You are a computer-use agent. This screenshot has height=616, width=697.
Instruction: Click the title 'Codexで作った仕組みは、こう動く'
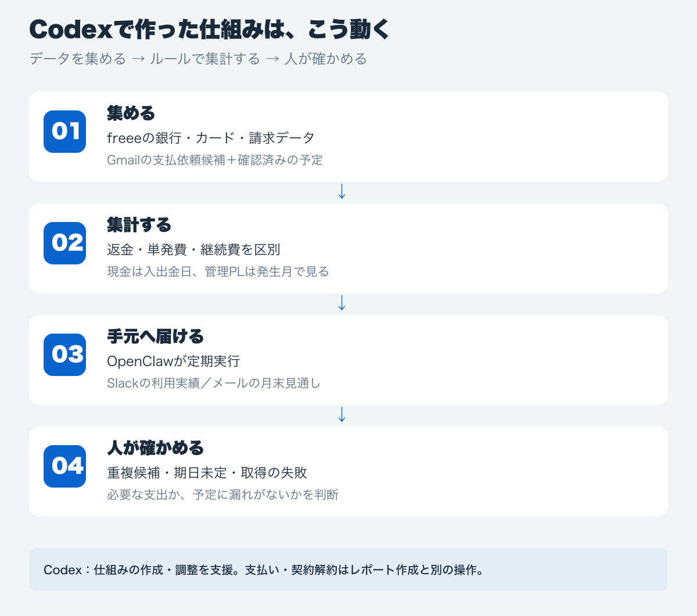pyautogui.click(x=209, y=30)
